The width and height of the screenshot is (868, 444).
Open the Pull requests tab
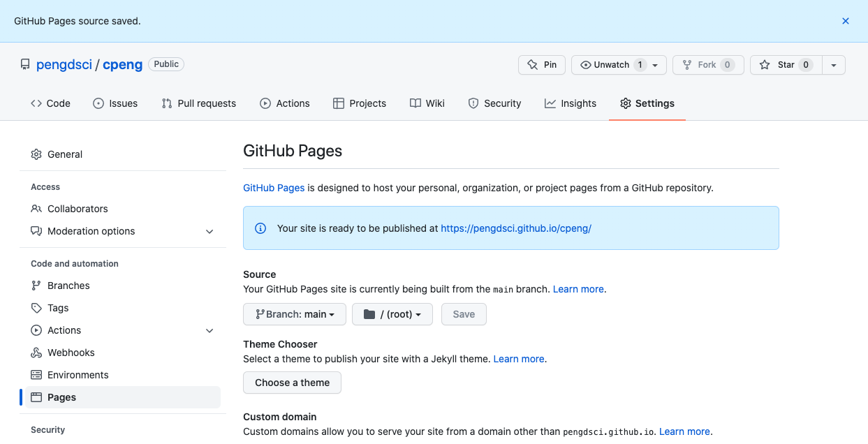coord(198,103)
